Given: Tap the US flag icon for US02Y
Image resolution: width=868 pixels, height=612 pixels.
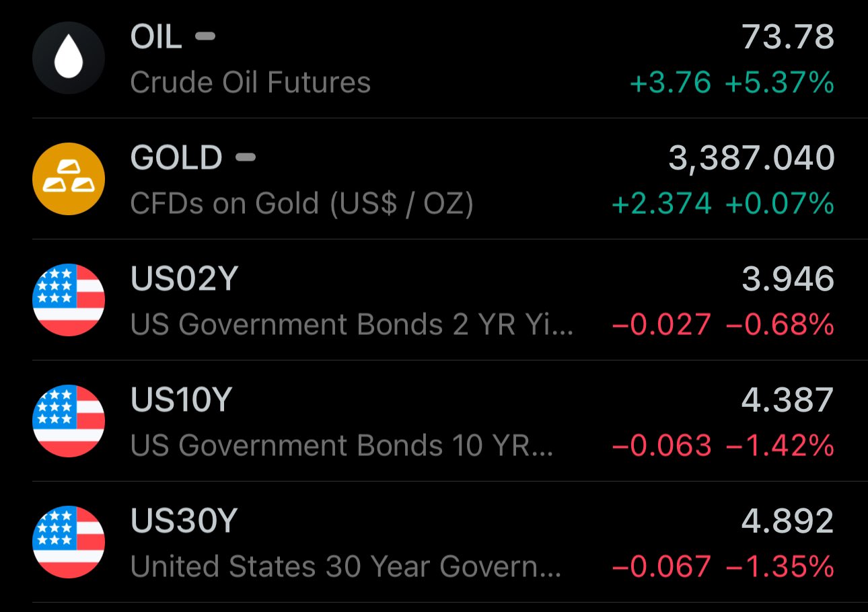Looking at the screenshot, I should [69, 300].
